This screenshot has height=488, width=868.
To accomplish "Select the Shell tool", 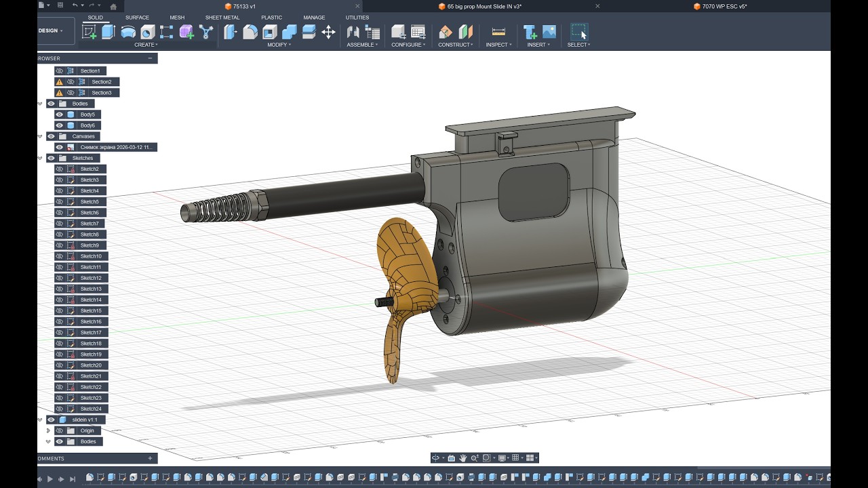I will (x=270, y=32).
